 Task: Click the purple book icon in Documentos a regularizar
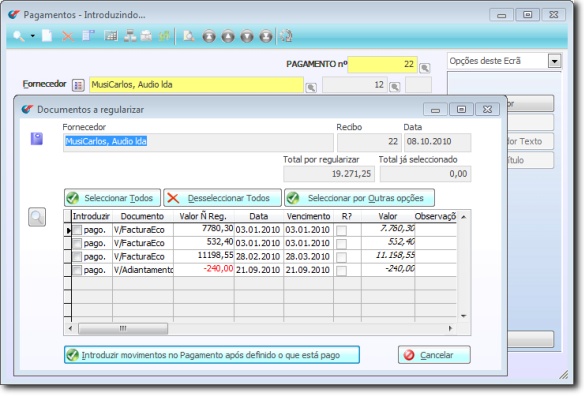(x=36, y=139)
